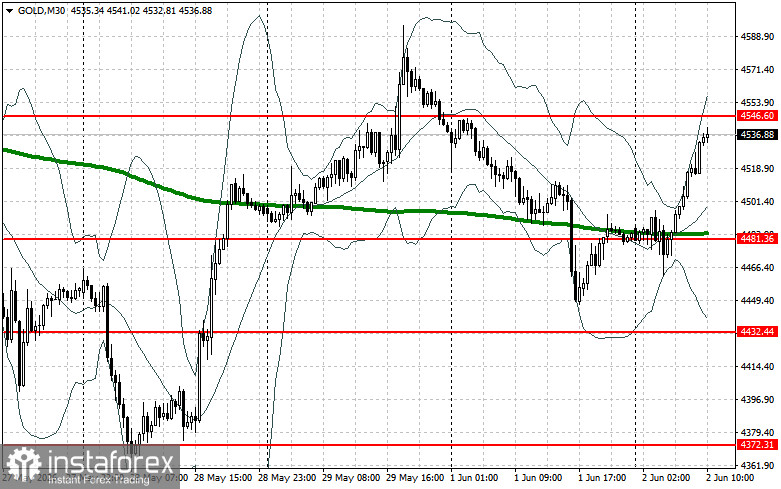Screen dimensions: 781x489
Task: Click the red 4432.44 level price tag
Action: tap(757, 332)
